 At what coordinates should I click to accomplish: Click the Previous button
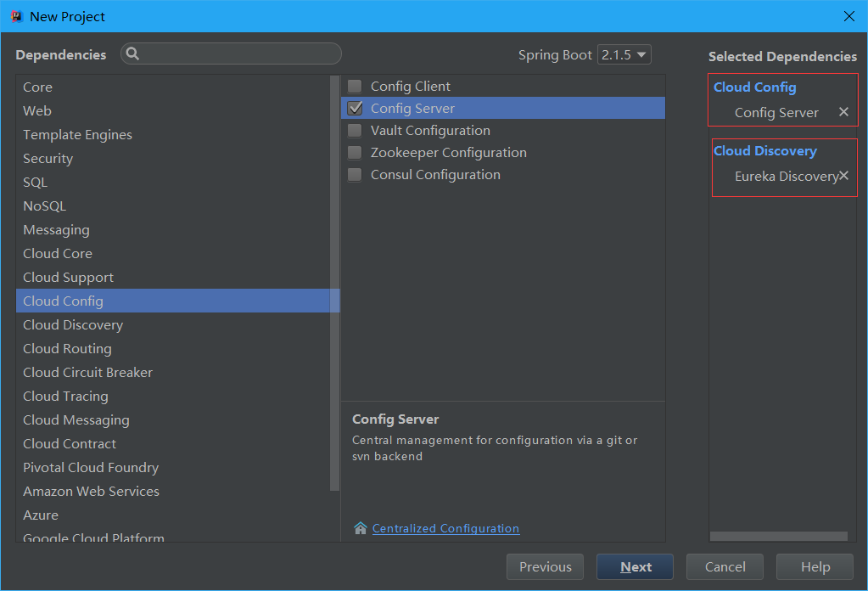(545, 566)
